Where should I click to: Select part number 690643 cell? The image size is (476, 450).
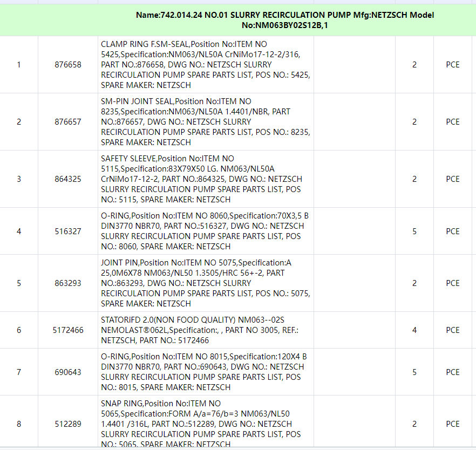coord(68,372)
